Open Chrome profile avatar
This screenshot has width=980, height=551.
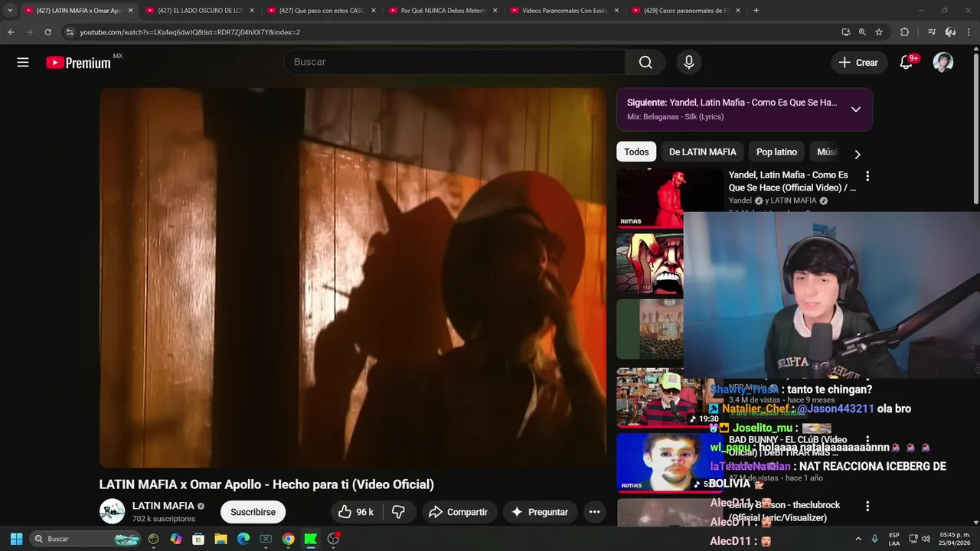(x=950, y=32)
